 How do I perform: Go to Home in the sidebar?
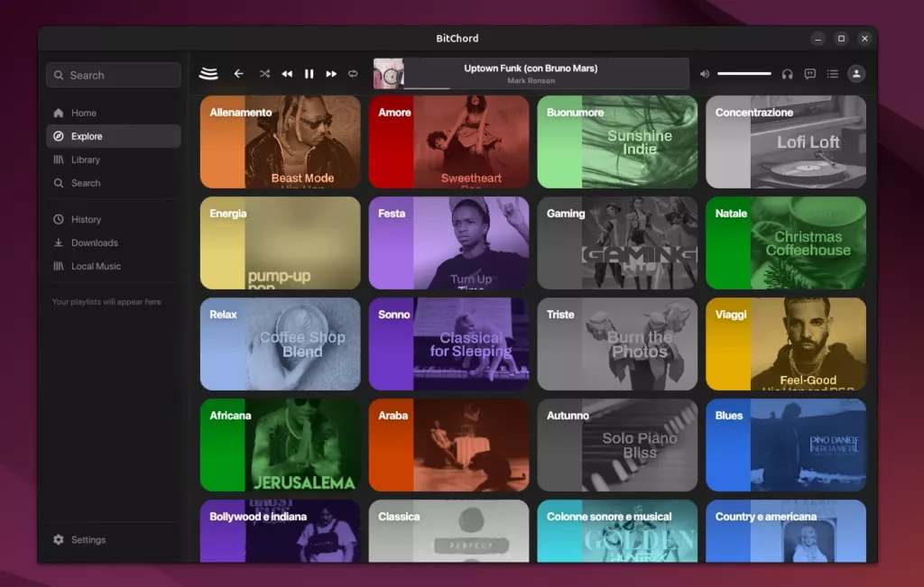pos(113,113)
